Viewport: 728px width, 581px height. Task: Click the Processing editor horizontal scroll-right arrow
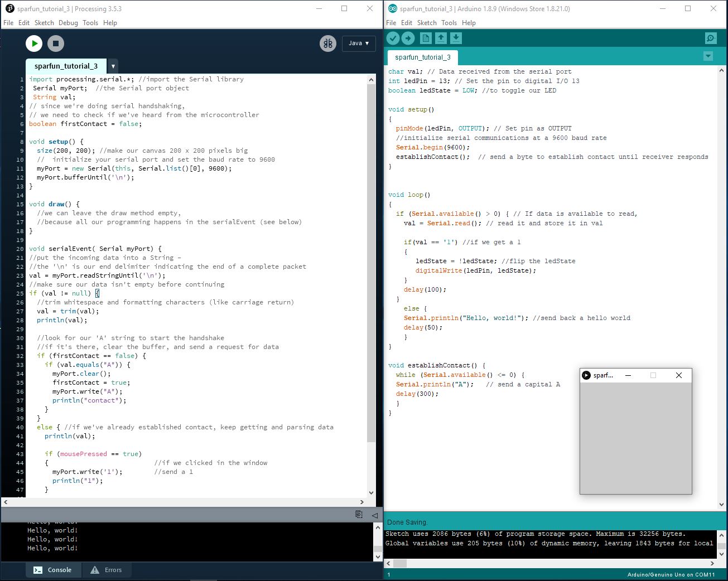coord(362,502)
